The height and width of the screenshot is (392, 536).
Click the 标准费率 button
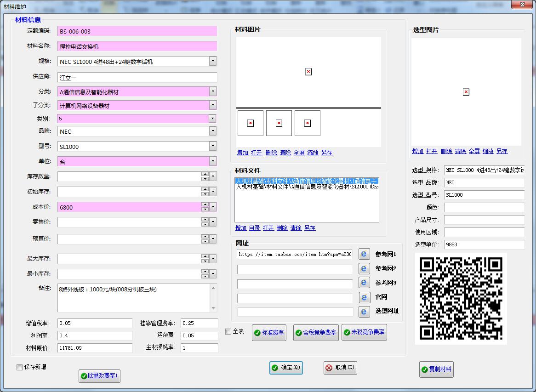pyautogui.click(x=269, y=333)
